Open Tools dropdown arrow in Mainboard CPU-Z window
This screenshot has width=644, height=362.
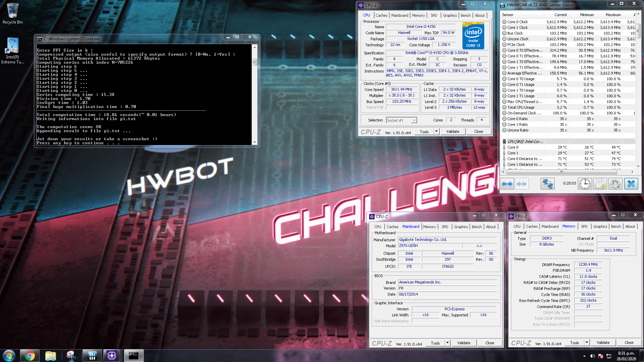click(447, 343)
